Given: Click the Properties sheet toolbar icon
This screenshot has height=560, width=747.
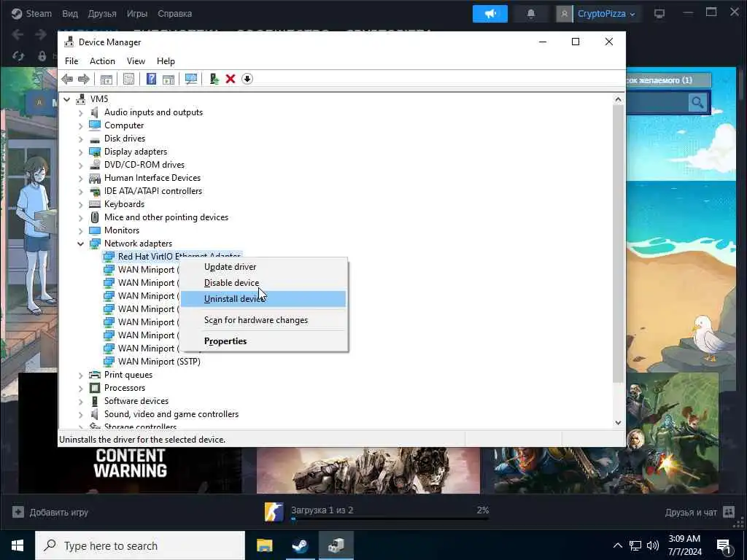Looking at the screenshot, I should point(128,79).
